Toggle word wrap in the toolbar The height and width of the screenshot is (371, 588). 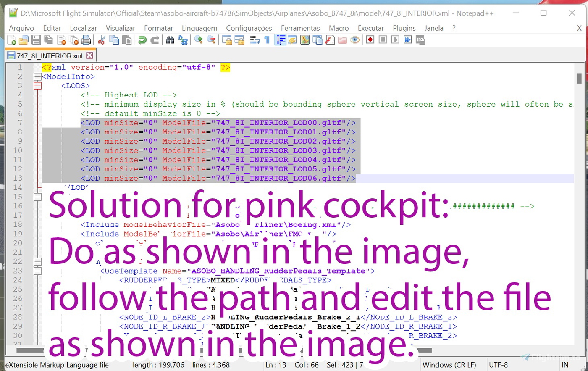(x=255, y=40)
